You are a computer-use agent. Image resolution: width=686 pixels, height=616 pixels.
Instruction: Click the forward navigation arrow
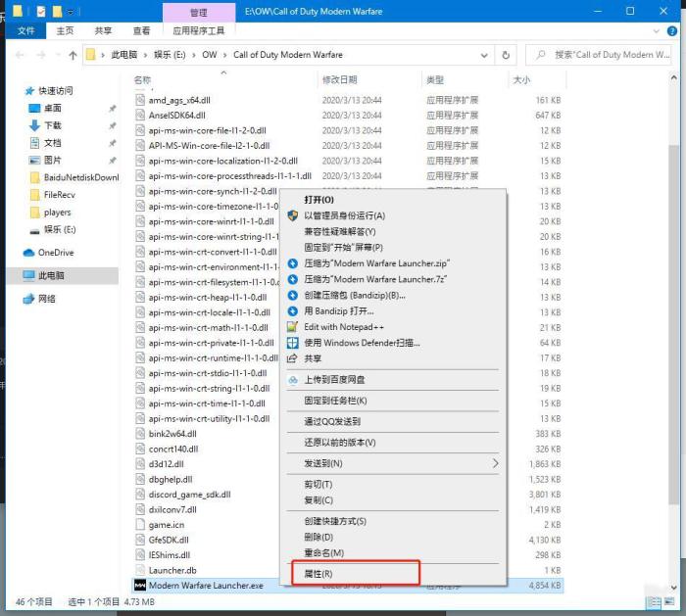(x=41, y=55)
